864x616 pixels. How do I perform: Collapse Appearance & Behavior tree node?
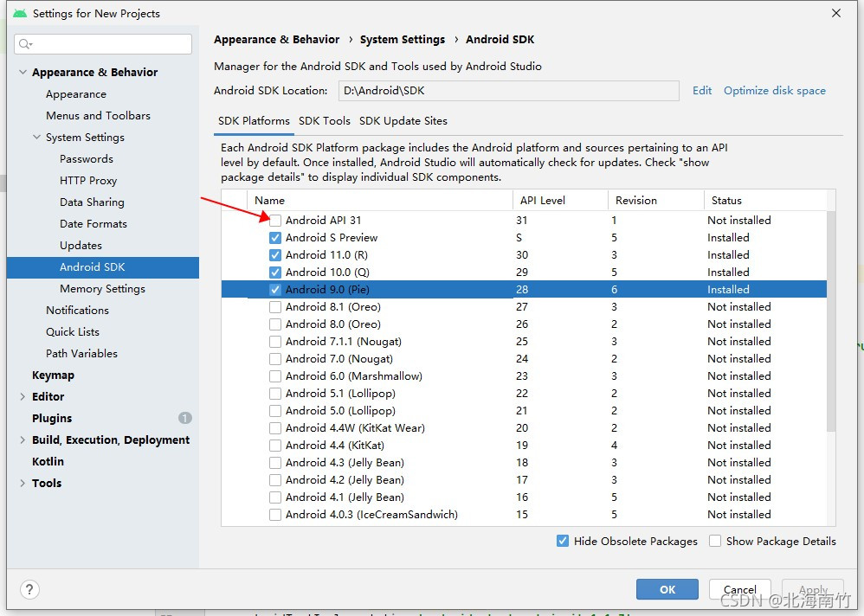click(x=23, y=72)
